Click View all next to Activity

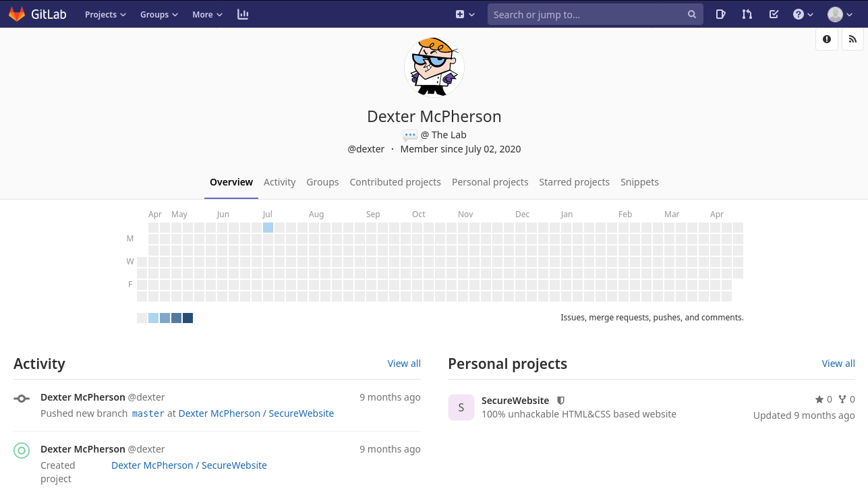pos(404,364)
